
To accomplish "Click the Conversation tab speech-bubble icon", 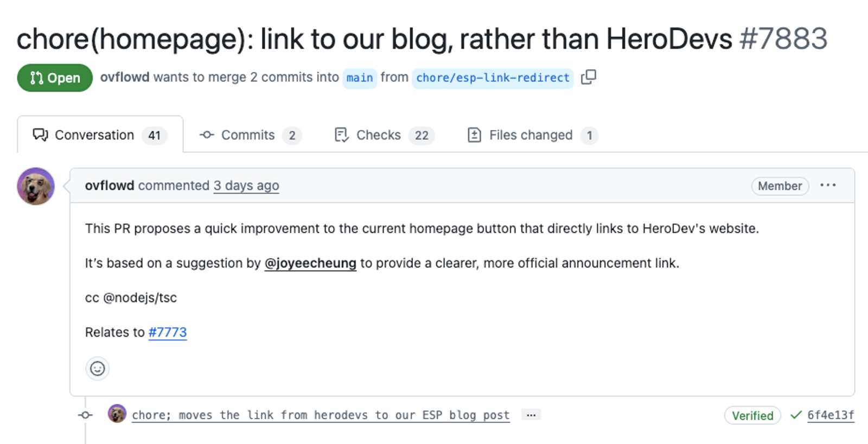I will coord(40,134).
